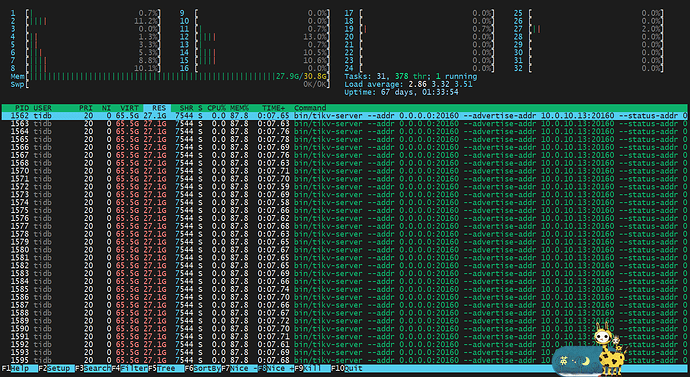Select process row with PID 1578
The height and width of the screenshot is (377, 690).
coord(345,234)
